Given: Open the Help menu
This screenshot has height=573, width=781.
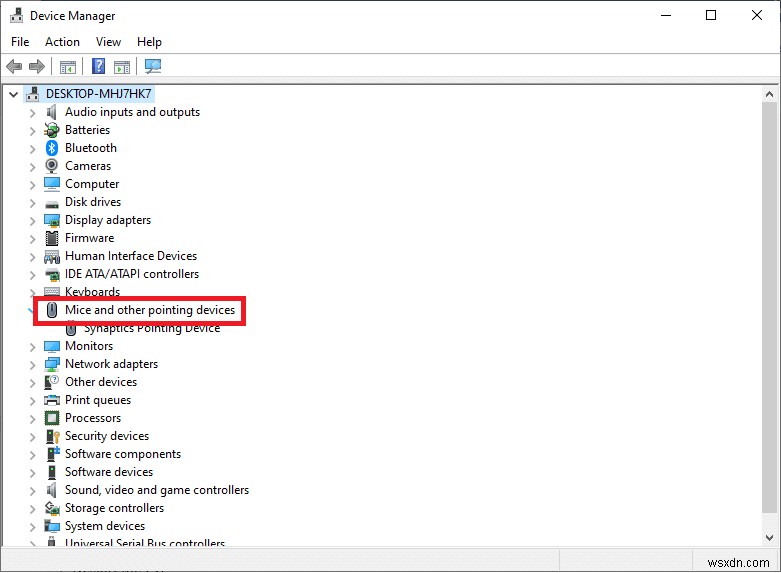Looking at the screenshot, I should pos(149,42).
